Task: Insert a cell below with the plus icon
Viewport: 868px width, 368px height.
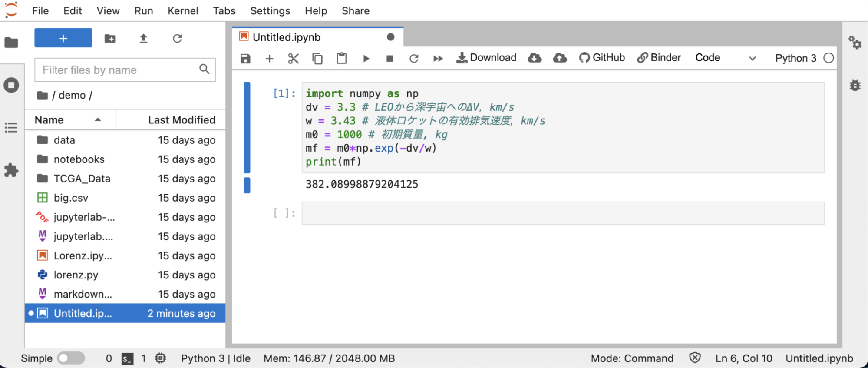Action: tap(269, 58)
